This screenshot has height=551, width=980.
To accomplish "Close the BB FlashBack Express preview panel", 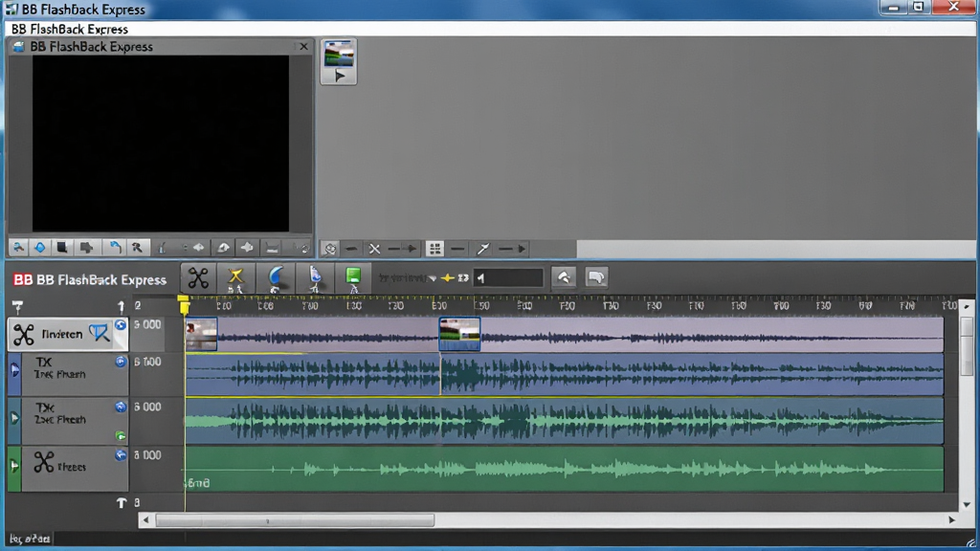I will (303, 46).
